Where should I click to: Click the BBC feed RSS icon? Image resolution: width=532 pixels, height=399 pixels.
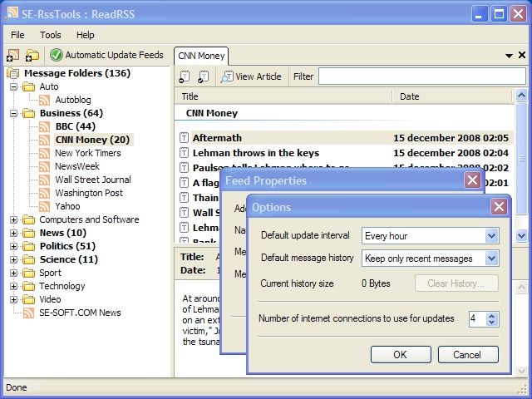pos(44,126)
